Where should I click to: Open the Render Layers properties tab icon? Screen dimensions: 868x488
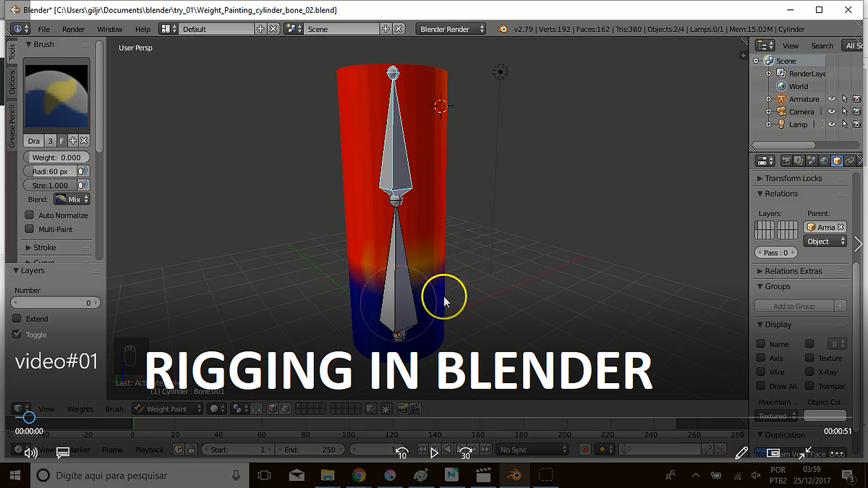pyautogui.click(x=798, y=160)
